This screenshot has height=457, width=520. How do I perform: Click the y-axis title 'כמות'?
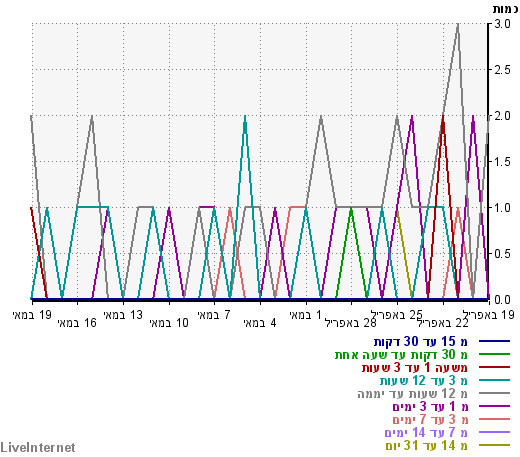[505, 9]
